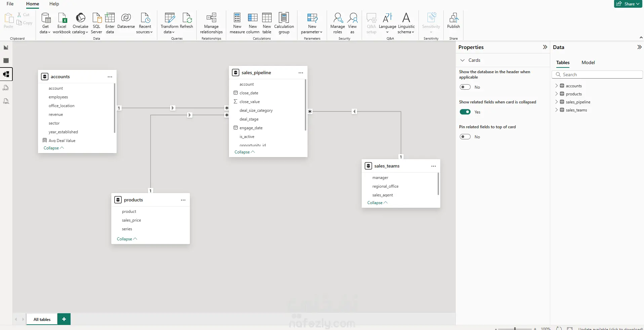Screen dimensions: 644x330
Task: Open the File menu
Action: click(x=10, y=4)
